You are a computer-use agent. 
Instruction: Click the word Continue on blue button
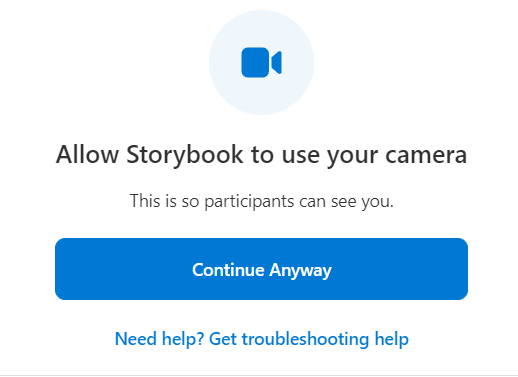[228, 269]
